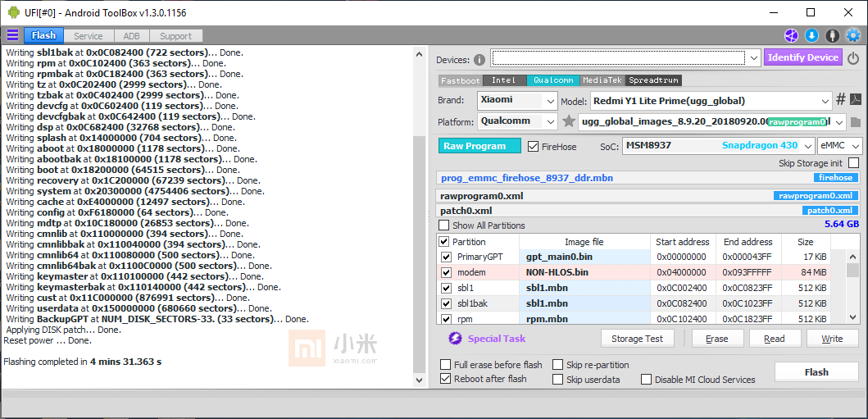868x419 pixels.
Task: Click the Special Task lightning icon
Action: tap(455, 338)
